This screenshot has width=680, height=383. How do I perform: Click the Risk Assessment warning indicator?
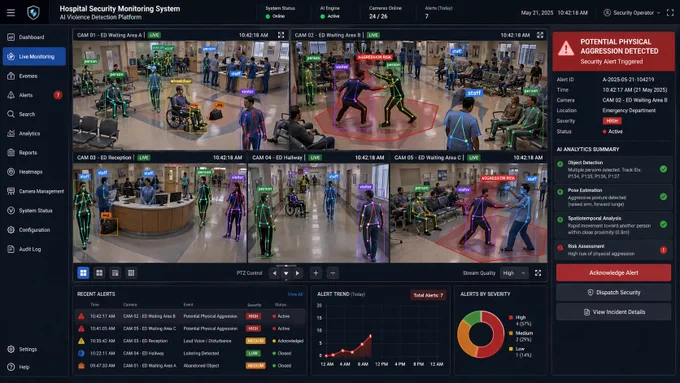663,250
